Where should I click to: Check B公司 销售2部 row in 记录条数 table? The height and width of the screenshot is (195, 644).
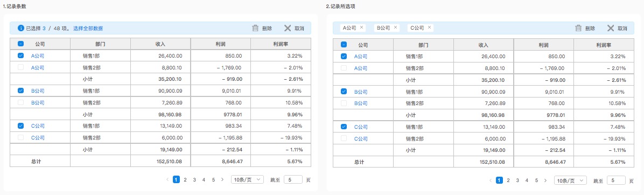pyautogui.click(x=20, y=102)
